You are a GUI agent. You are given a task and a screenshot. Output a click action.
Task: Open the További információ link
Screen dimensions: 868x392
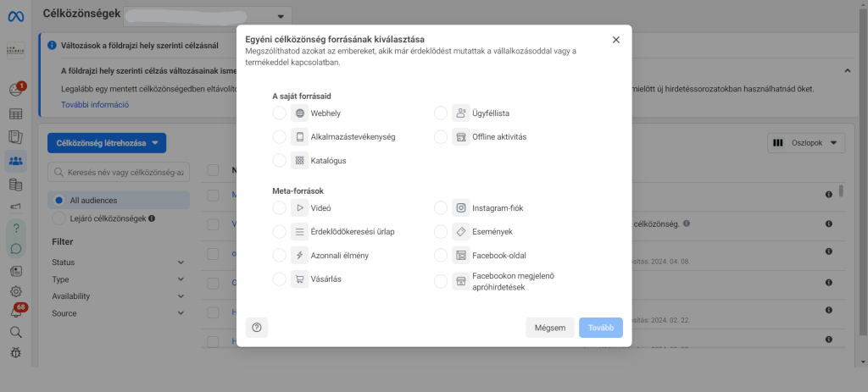95,104
